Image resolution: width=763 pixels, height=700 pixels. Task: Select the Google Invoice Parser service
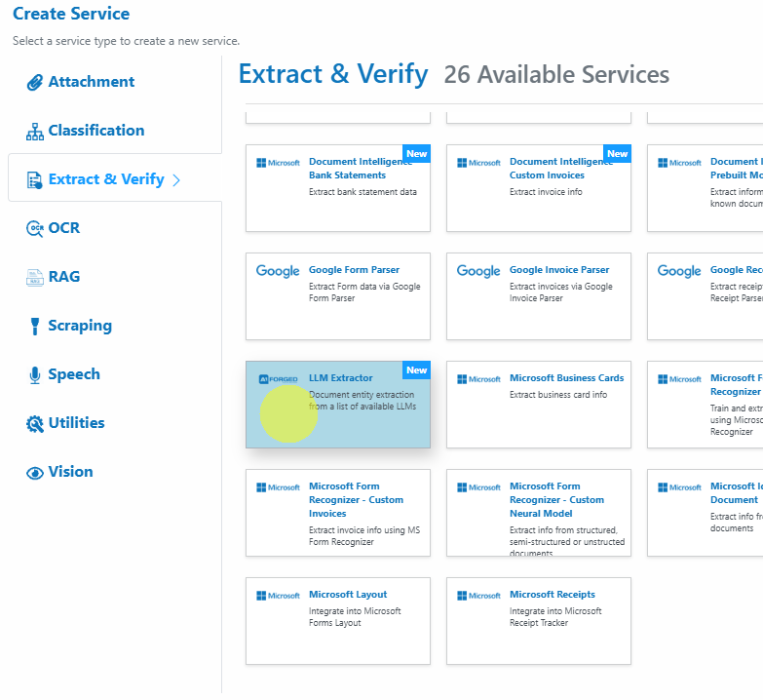point(539,296)
